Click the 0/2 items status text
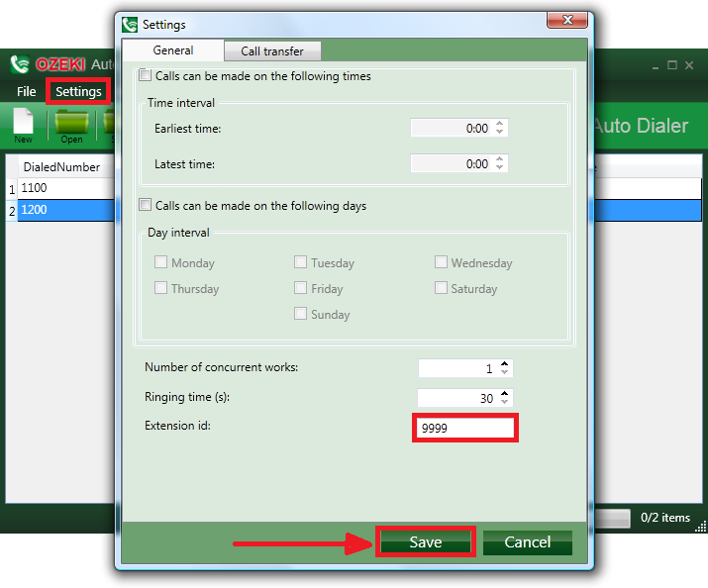This screenshot has width=708, height=588. point(665,517)
